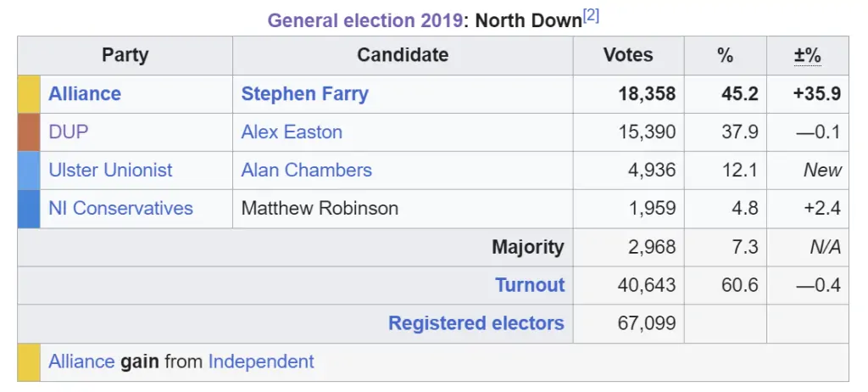Image resolution: width=868 pixels, height=392 pixels.
Task: Click Alliance link in the gain summary row
Action: pyautogui.click(x=81, y=361)
